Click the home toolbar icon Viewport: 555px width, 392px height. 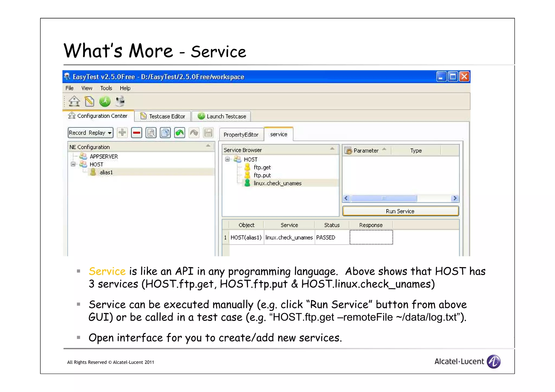(x=74, y=101)
